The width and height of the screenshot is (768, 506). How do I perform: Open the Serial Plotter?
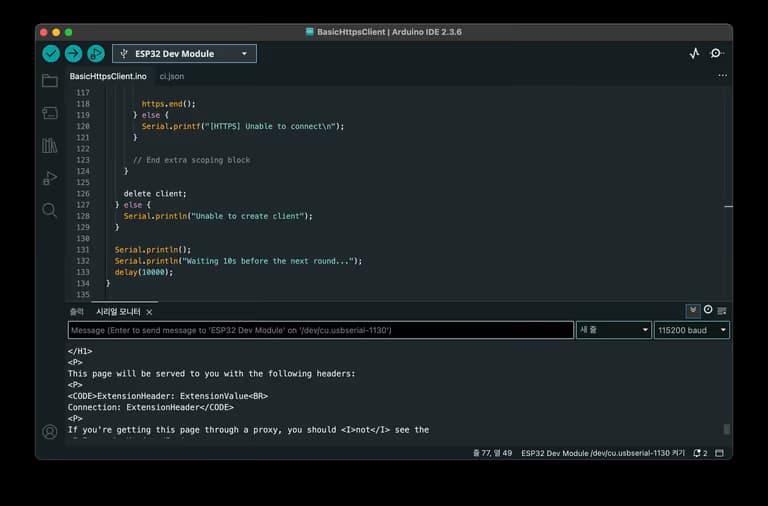coord(694,54)
